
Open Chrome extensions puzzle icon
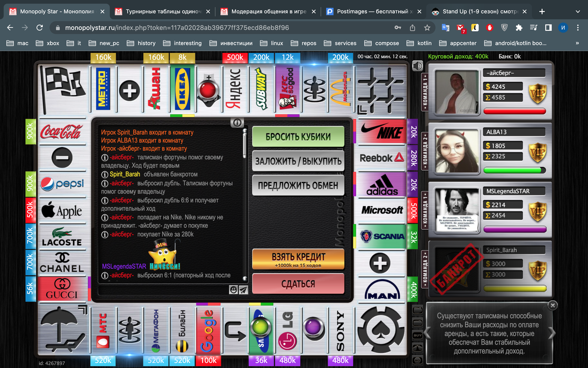[x=519, y=28]
